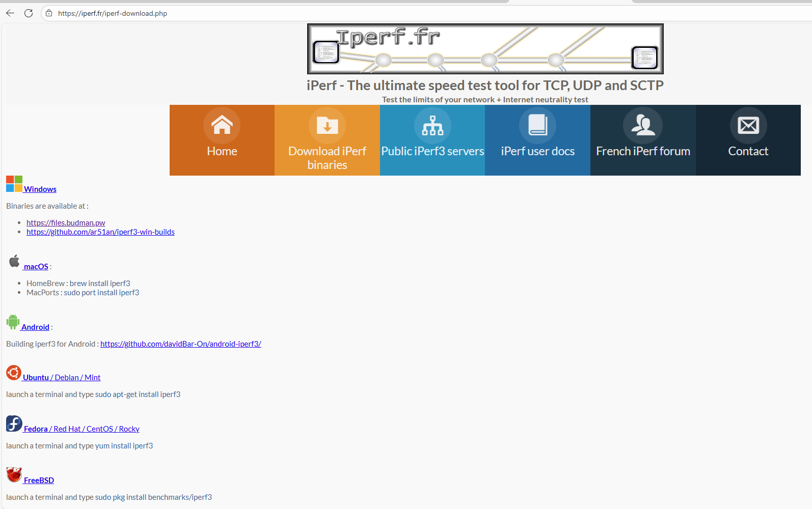Screen dimensions: 812x509
Task: Click 'Test the limits of your network' subtitle
Action: [485, 100]
